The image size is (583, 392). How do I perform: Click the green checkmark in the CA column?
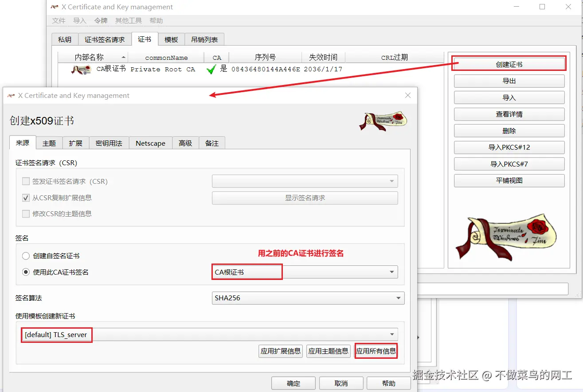pyautogui.click(x=211, y=69)
